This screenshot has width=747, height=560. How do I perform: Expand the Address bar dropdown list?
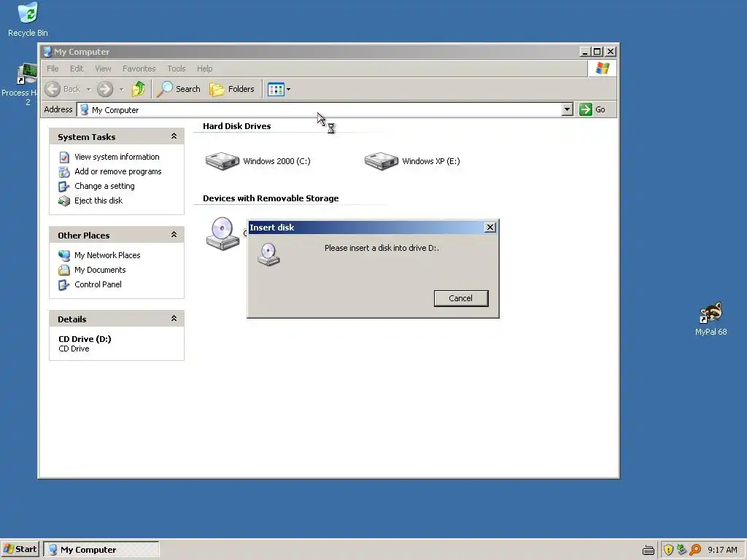tap(567, 109)
